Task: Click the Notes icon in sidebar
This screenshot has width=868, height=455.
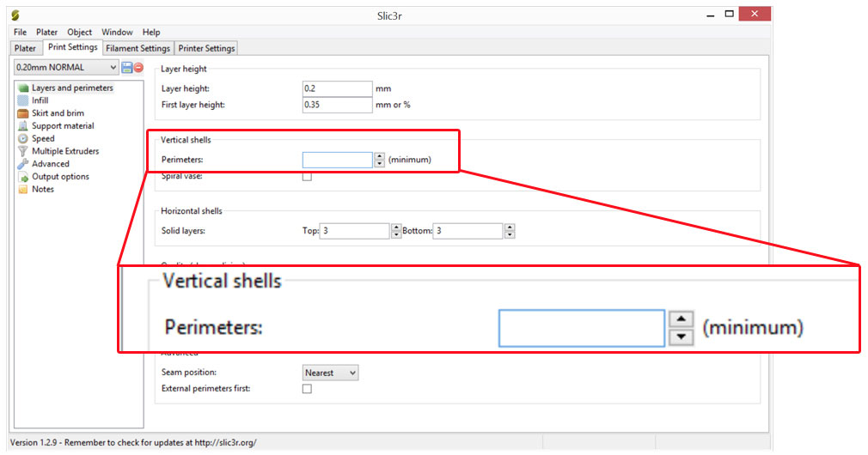Action: point(22,190)
